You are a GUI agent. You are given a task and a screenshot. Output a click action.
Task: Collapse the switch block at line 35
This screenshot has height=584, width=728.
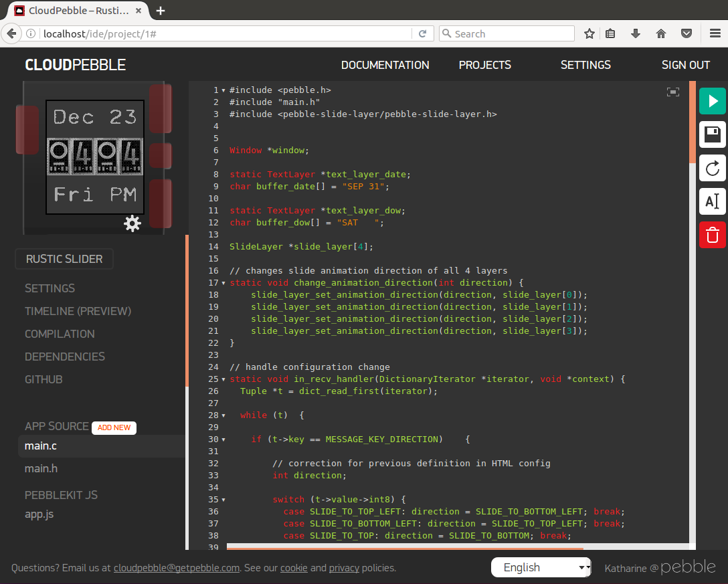[223, 500]
